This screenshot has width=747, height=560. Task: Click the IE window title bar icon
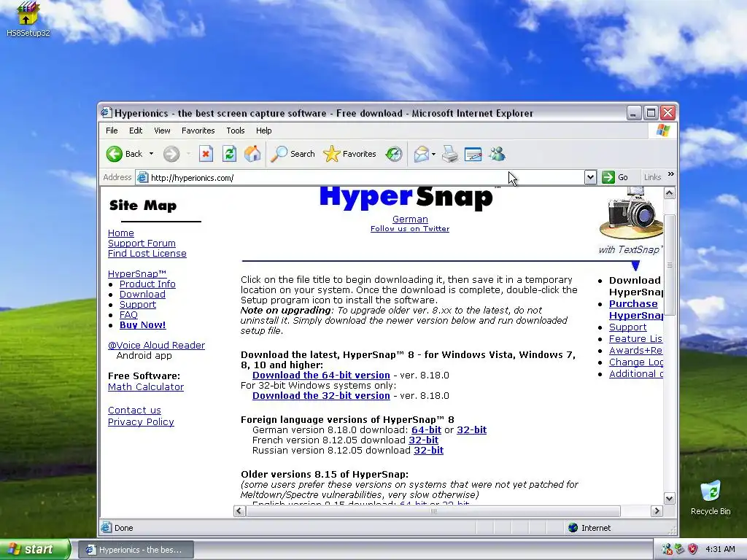pos(107,113)
